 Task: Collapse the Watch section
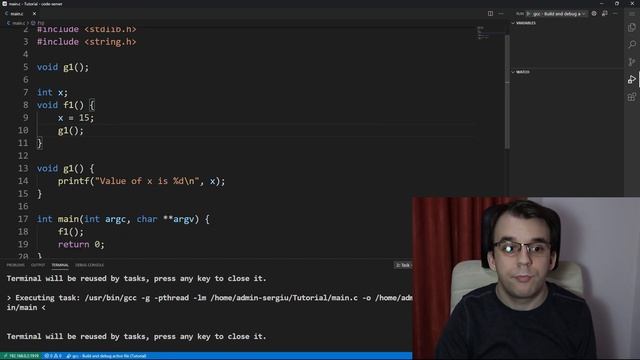(523, 72)
